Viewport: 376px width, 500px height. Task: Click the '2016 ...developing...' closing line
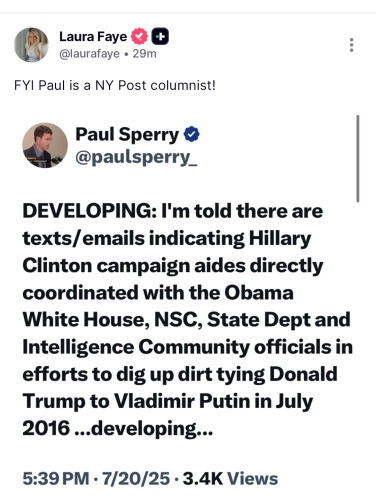point(118,428)
